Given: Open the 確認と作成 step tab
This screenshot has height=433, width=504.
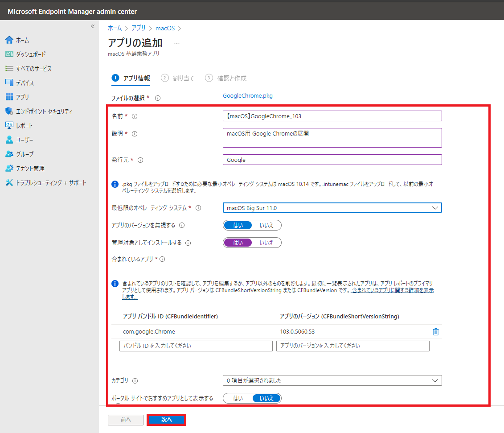Looking at the screenshot, I should pyautogui.click(x=226, y=78).
